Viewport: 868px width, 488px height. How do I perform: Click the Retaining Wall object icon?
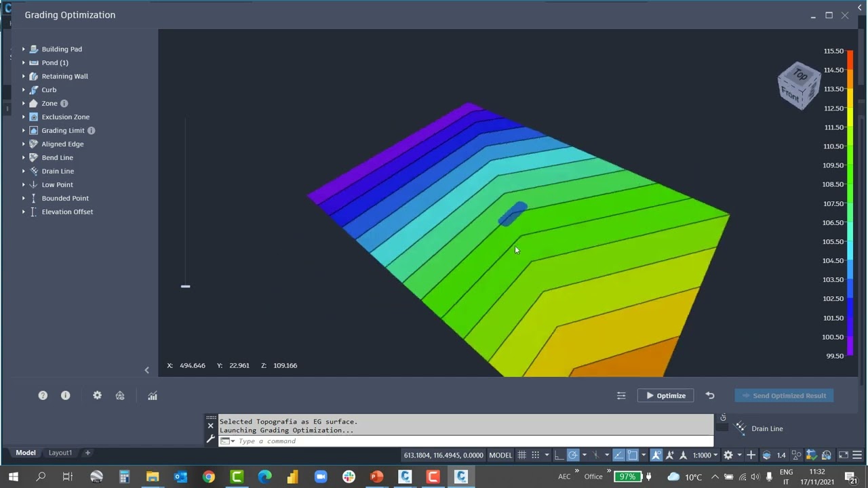coord(33,77)
